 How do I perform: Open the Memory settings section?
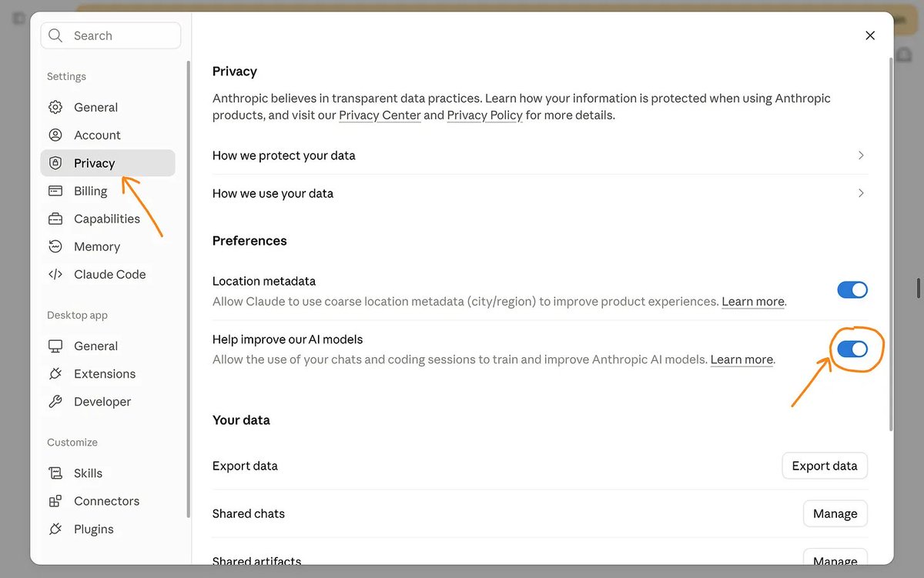(x=108, y=246)
